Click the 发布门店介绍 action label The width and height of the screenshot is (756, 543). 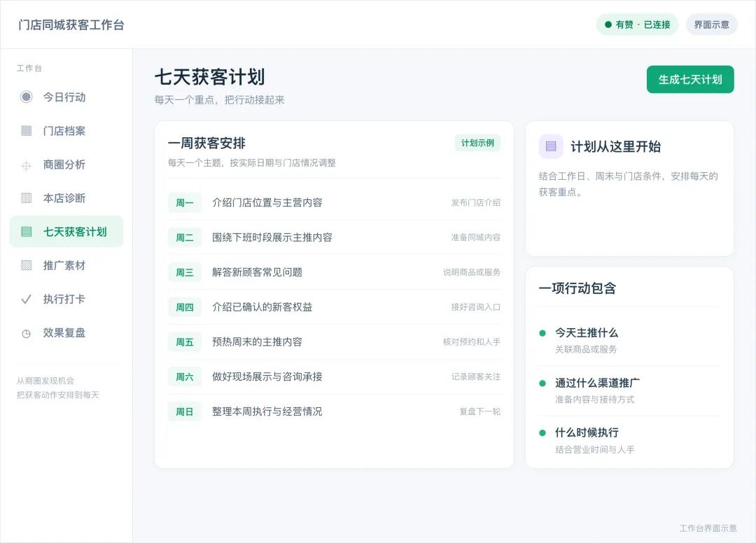point(476,203)
